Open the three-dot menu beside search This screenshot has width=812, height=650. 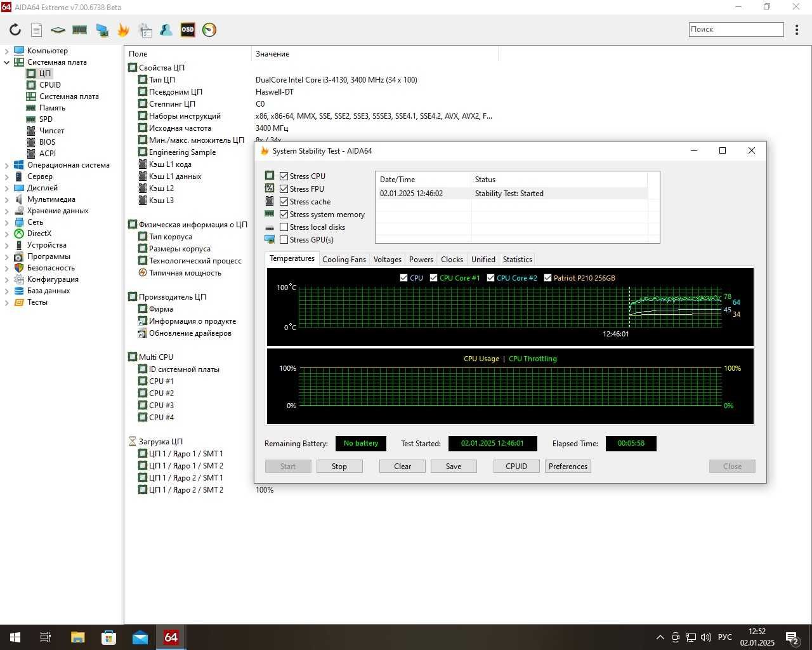click(x=797, y=29)
